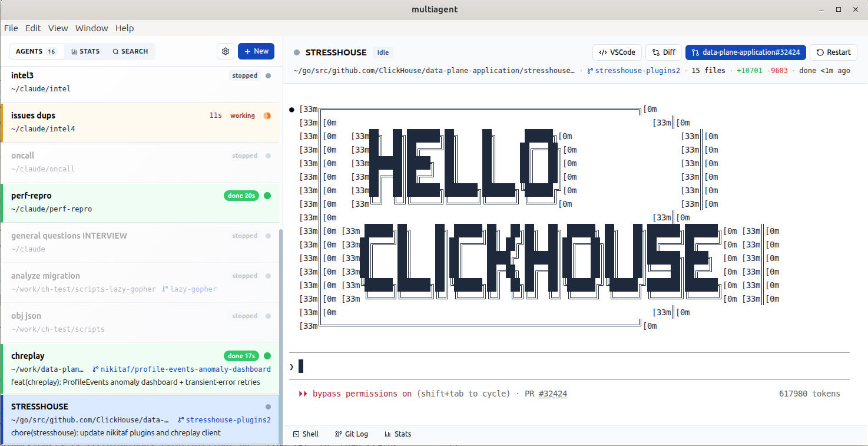Restart the STRESSHOUSE agent
Viewport: 868px width, 446px height.
833,52
